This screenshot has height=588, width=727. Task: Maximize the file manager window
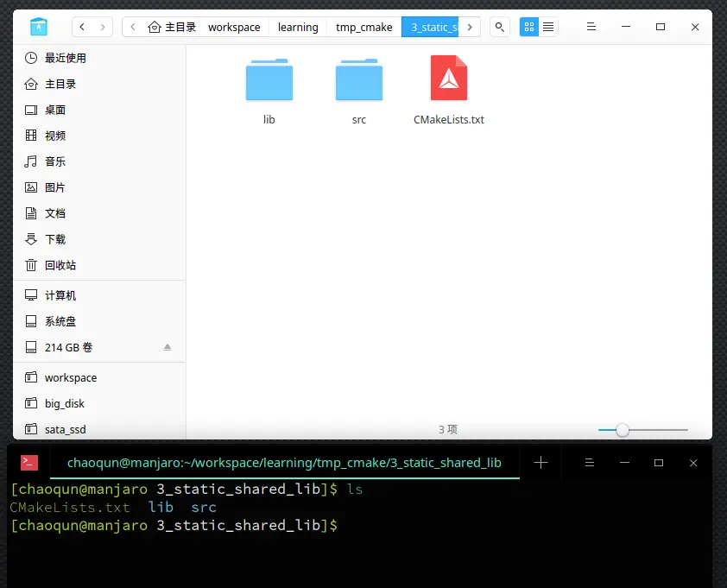(661, 27)
